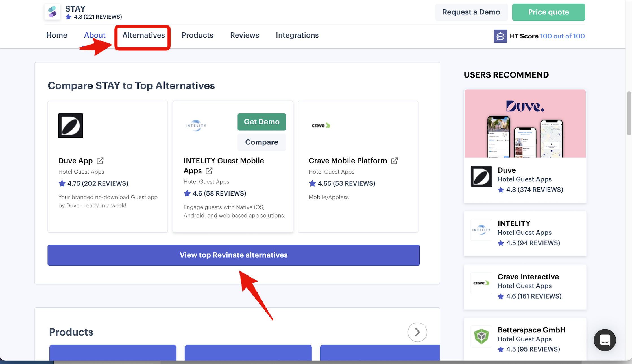Go to the Integrations tab
The width and height of the screenshot is (632, 364).
297,35
